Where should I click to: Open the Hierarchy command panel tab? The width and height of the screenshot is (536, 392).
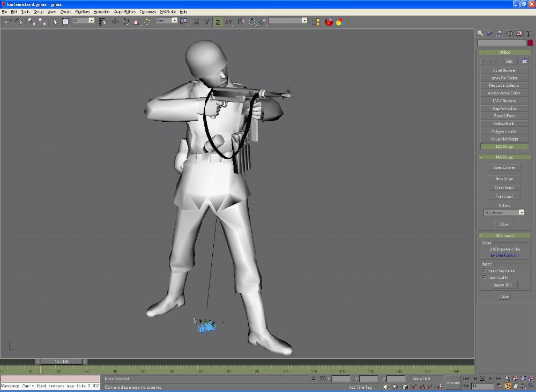500,34
